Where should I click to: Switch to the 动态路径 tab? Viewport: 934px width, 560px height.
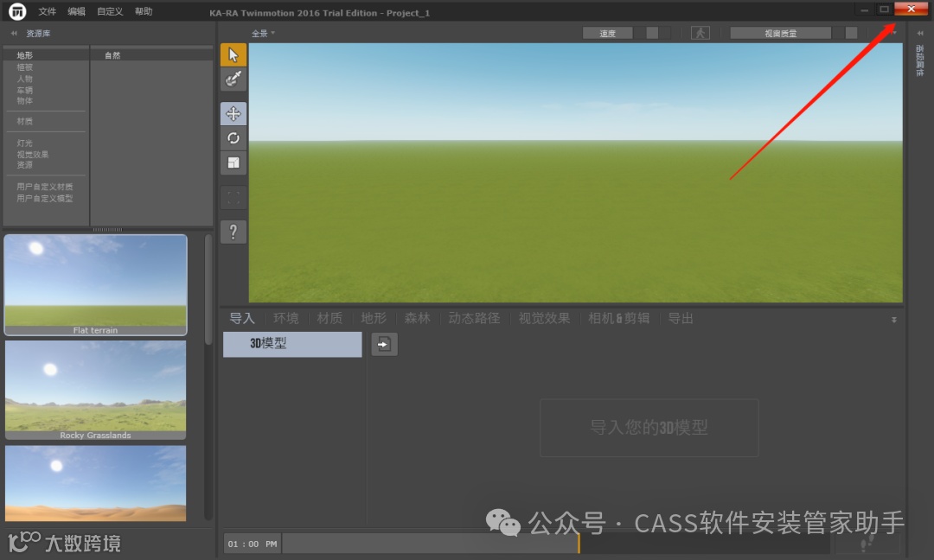coord(474,318)
